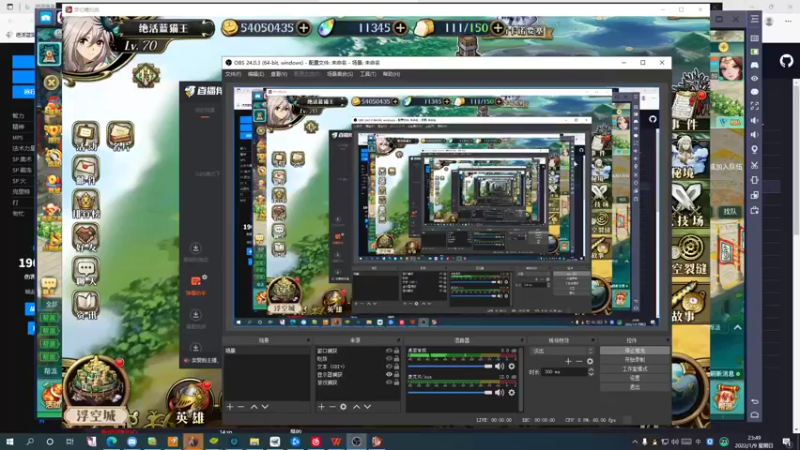800x450 pixels.
Task: Open the 英雄 heroes menu in game
Action: tap(190, 403)
